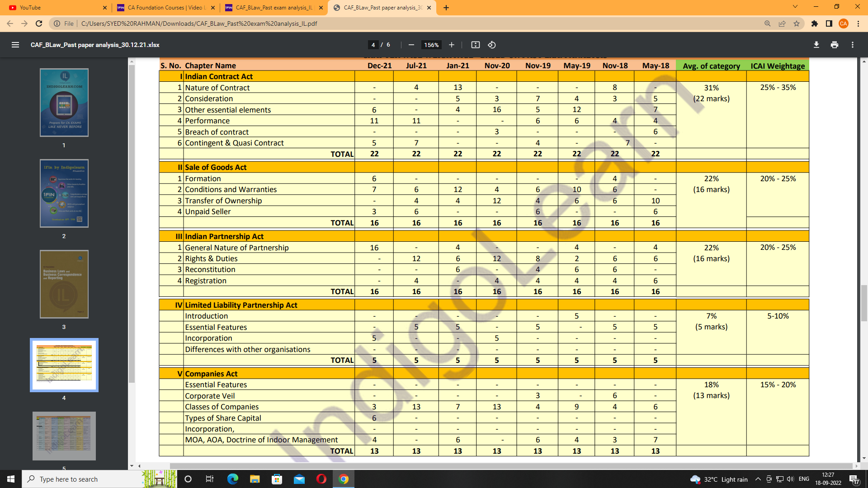
Task: Open a new browser tab
Action: tap(446, 8)
